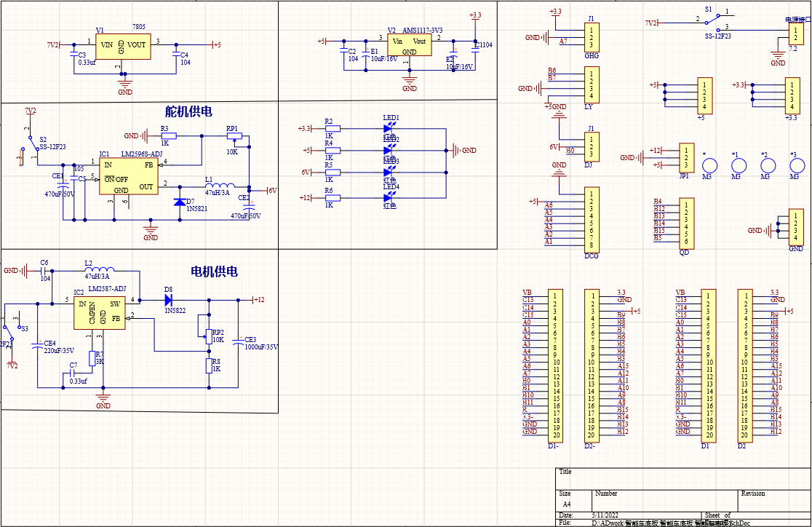Click the +12 output net label

(258, 299)
